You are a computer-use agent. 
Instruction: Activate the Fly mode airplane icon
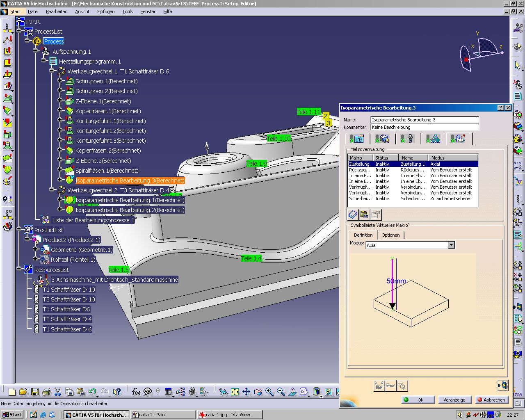coord(223,392)
